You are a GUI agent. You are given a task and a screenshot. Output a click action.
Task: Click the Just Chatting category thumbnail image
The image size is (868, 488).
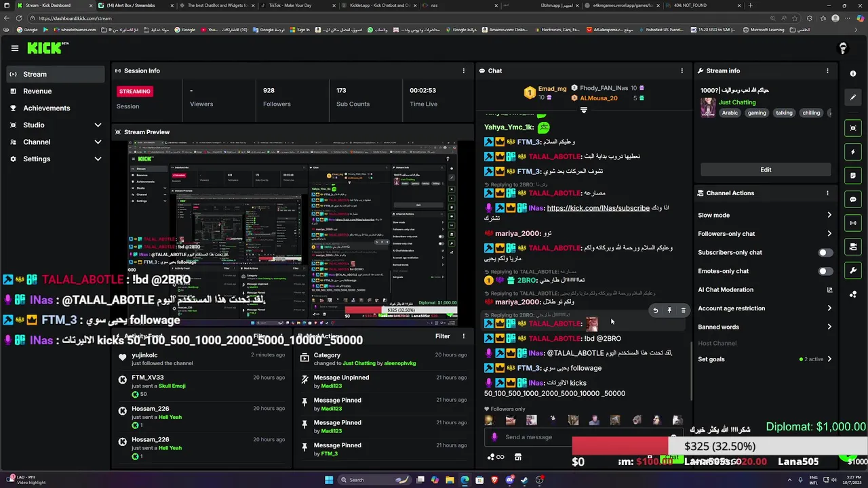click(x=708, y=108)
